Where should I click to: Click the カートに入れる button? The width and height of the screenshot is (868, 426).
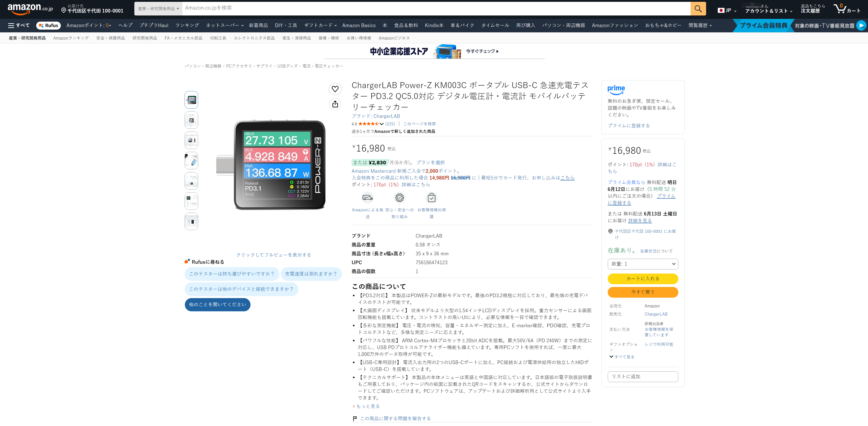pyautogui.click(x=643, y=279)
